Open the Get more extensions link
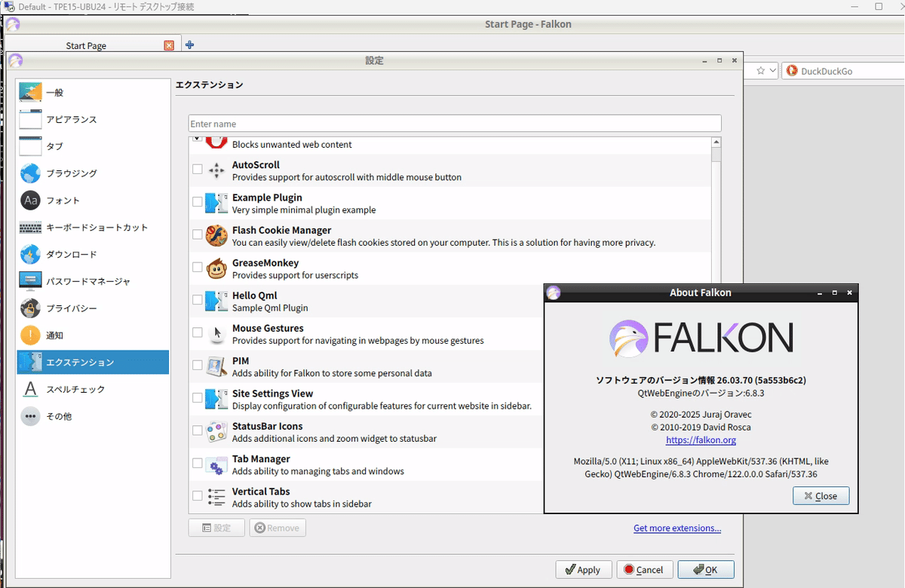 point(676,528)
